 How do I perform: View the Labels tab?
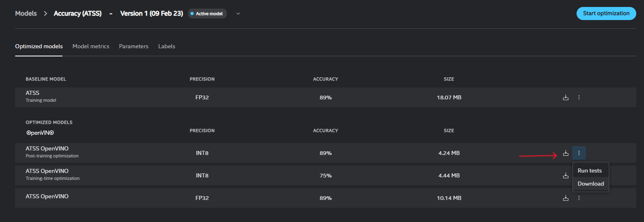point(167,46)
